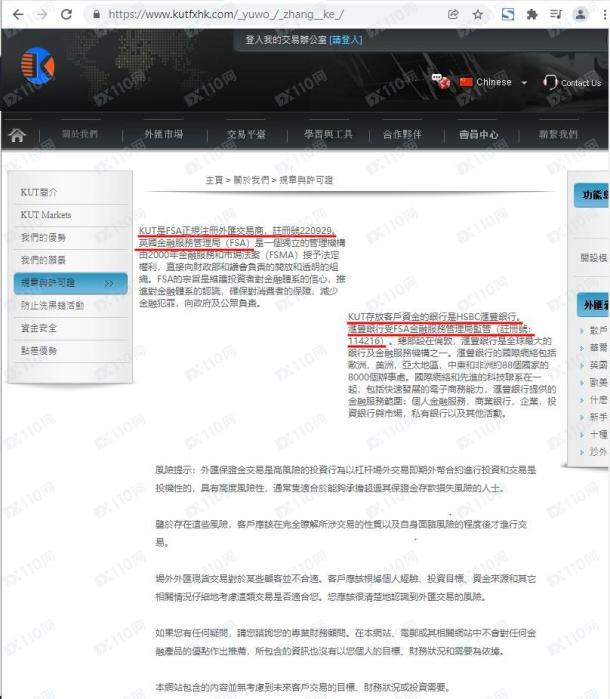Open the blue S extension icon
Viewport: 610px width, 699px height.
pos(508,14)
